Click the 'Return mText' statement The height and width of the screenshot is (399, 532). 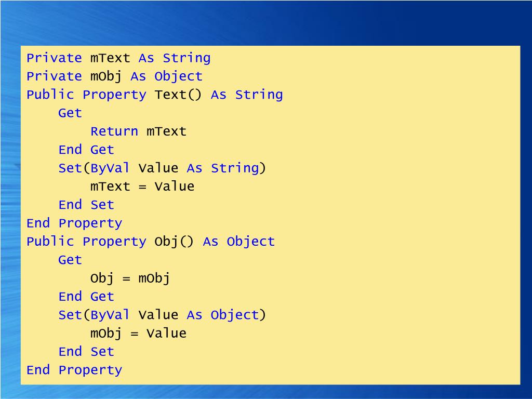(138, 131)
